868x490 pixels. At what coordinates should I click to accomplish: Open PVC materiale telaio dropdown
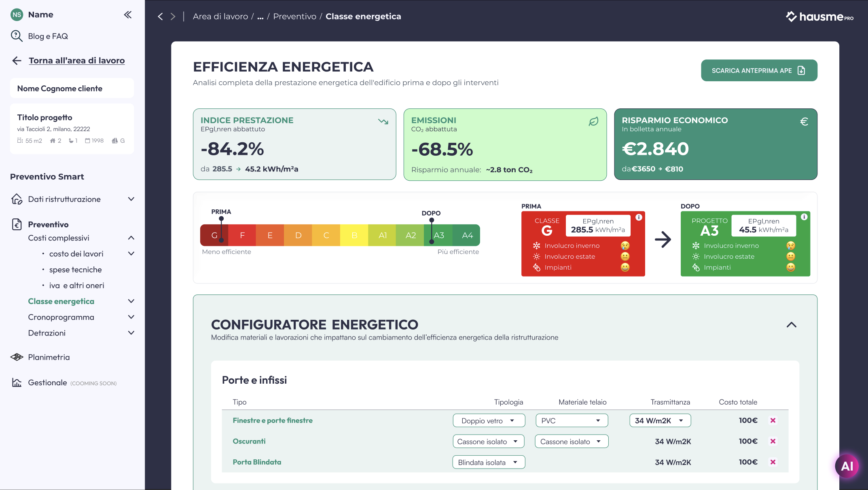click(572, 420)
